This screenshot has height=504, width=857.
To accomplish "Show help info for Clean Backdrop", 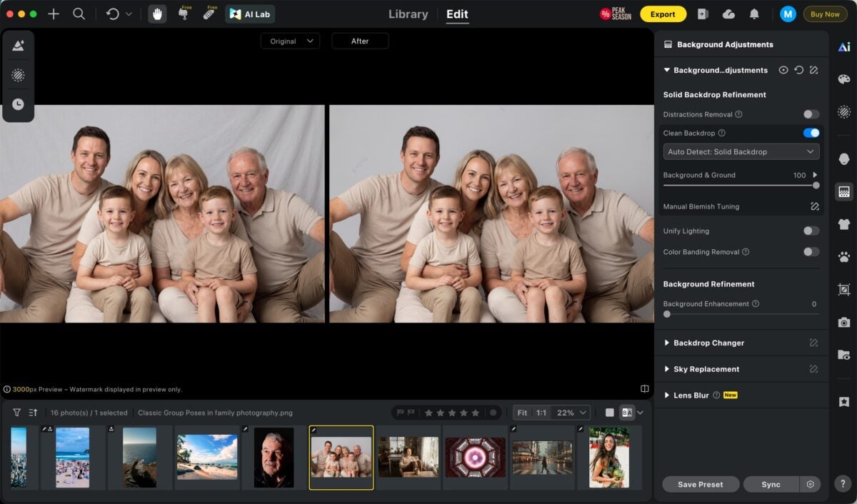I will click(x=721, y=133).
